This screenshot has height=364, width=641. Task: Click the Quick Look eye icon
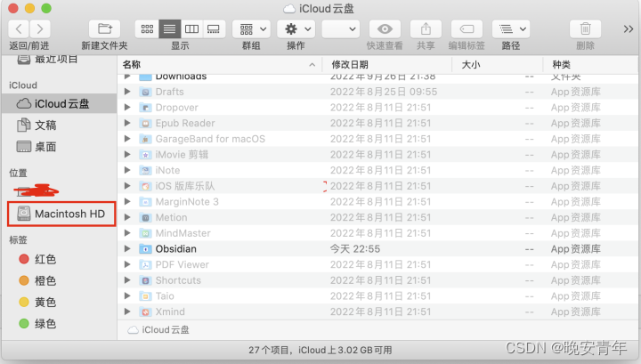pyautogui.click(x=385, y=29)
